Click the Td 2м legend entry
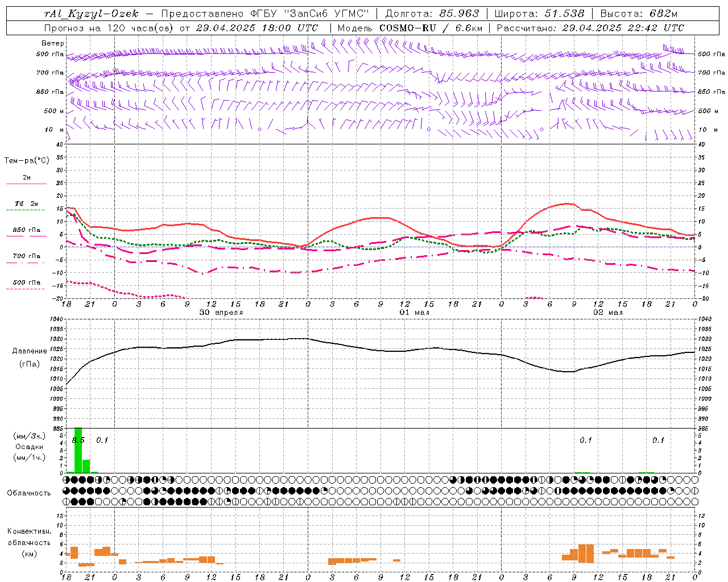The image size is (728, 582). pos(26,203)
